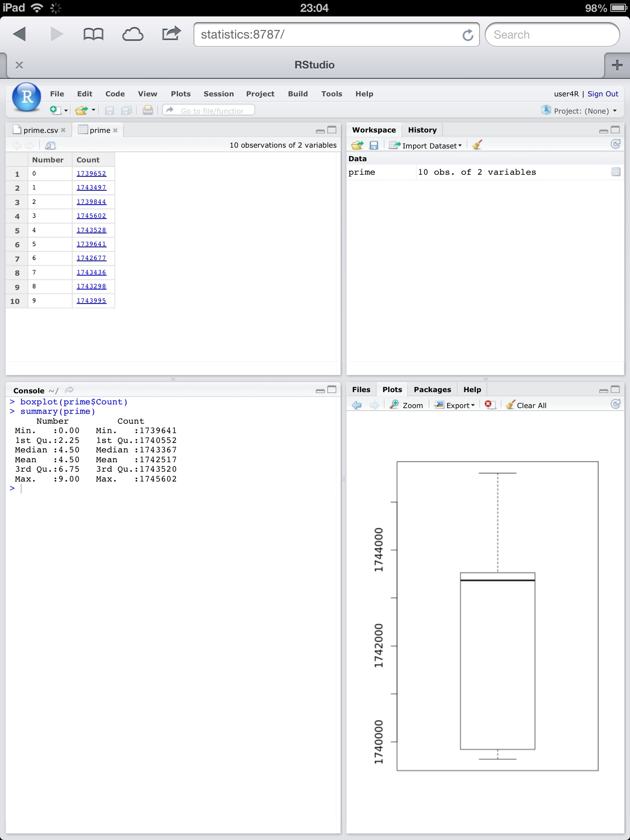The width and height of the screenshot is (630, 840).
Task: Click the print icon in toolbar
Action: point(148,110)
